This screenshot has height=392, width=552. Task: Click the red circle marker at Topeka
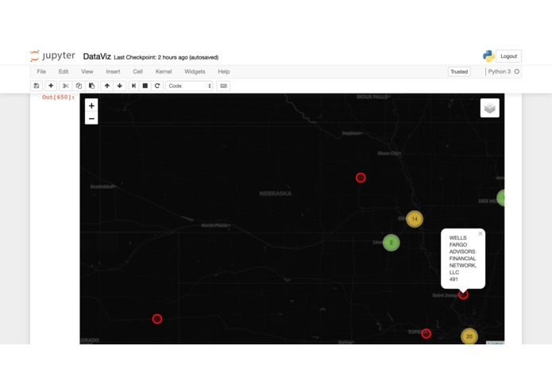(426, 333)
